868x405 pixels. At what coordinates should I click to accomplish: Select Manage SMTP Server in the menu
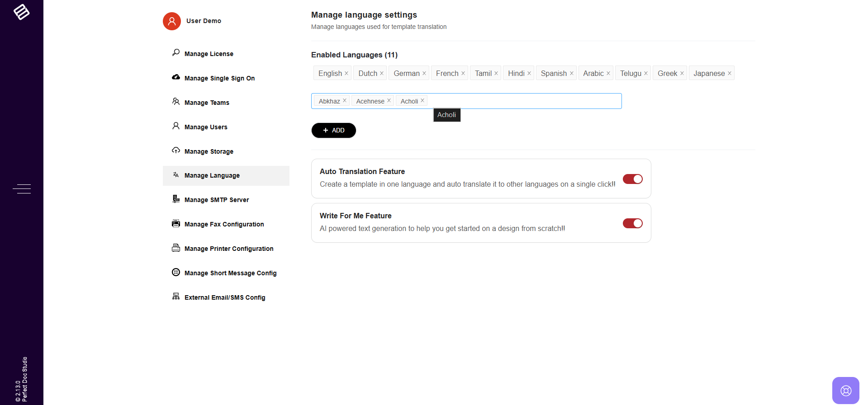(216, 200)
